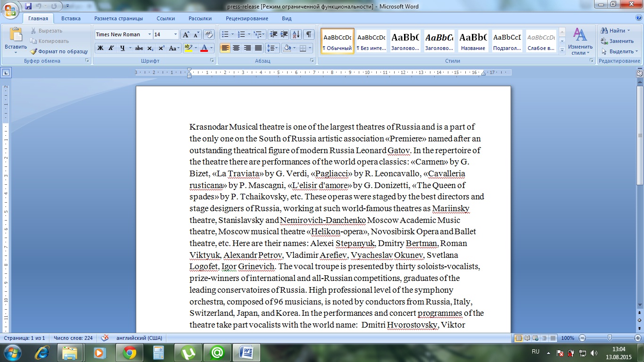Click the spelling check status icon

(x=105, y=338)
